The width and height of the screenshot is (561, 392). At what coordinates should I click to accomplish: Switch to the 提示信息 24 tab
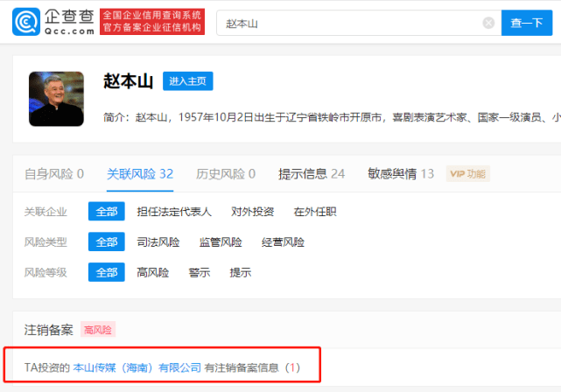click(x=312, y=173)
